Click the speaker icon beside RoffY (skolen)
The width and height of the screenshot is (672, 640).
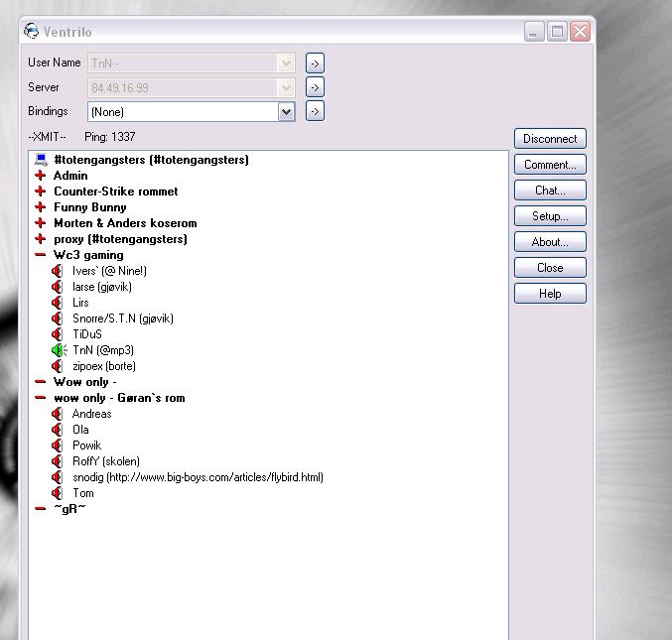(57, 461)
